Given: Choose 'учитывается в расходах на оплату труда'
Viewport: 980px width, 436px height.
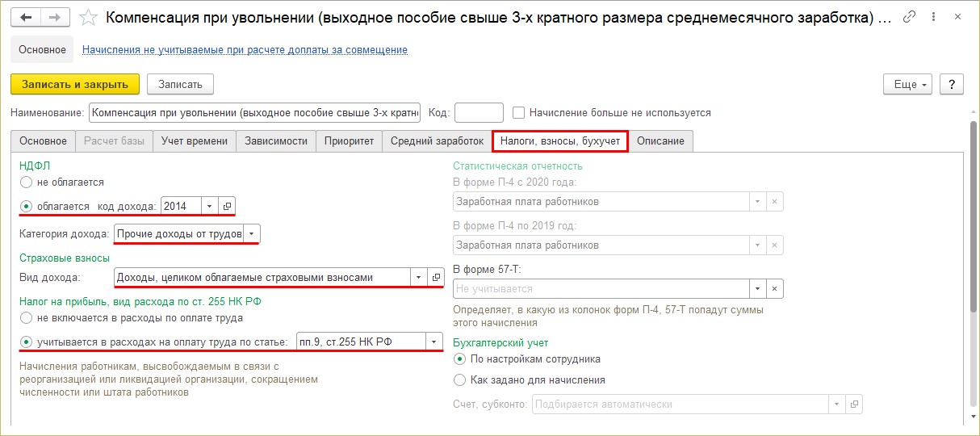Looking at the screenshot, I should tap(27, 342).
